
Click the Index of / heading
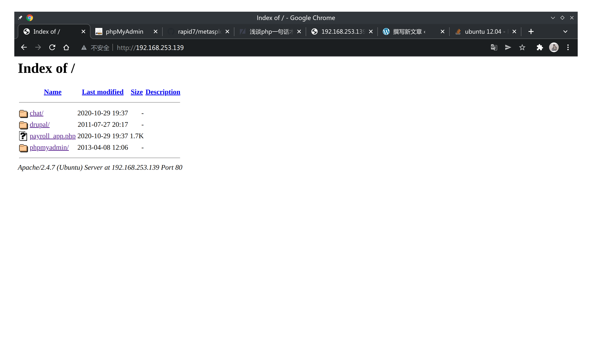[46, 68]
